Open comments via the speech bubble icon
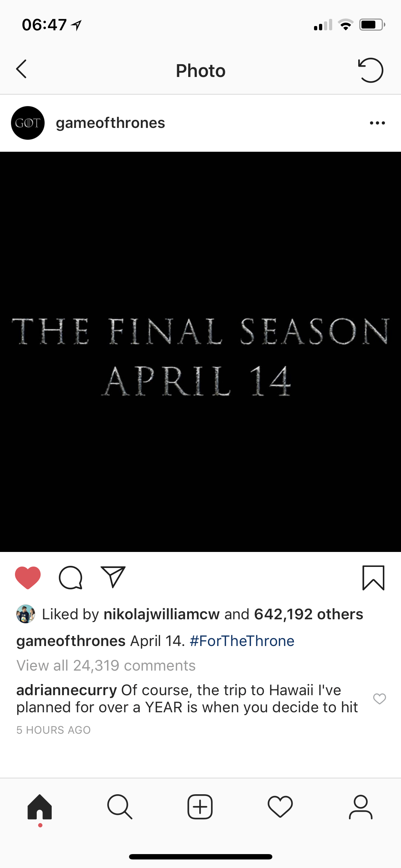401x868 pixels. (71, 577)
